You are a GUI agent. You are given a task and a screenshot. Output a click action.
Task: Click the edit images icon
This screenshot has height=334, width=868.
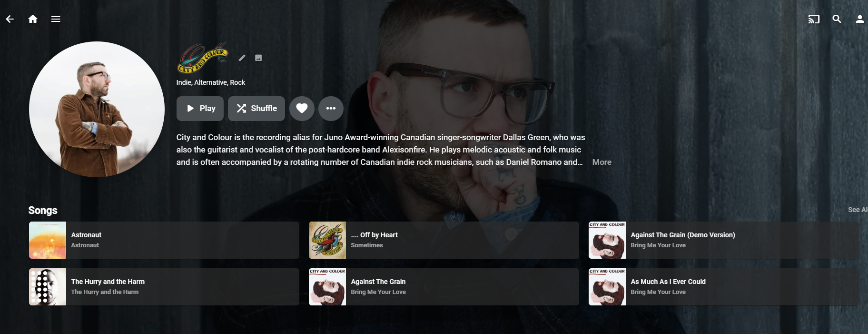click(258, 58)
